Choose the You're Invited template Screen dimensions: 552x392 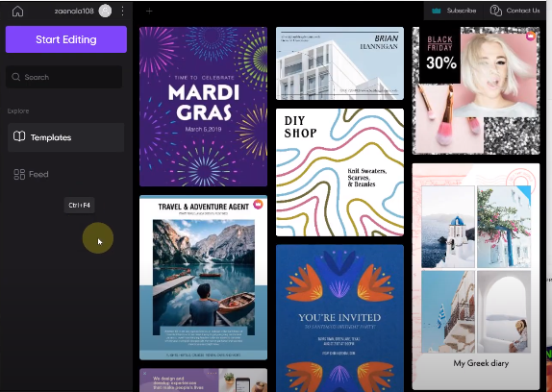coord(339,318)
